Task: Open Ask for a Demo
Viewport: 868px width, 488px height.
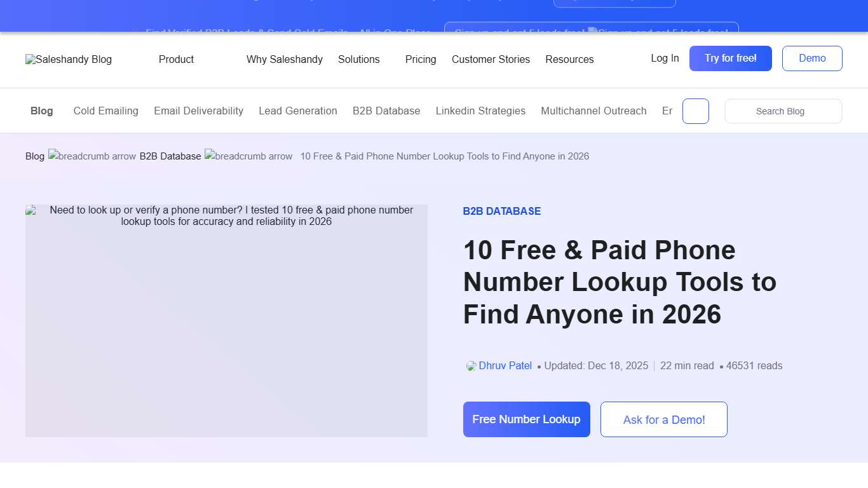Action: click(x=663, y=419)
